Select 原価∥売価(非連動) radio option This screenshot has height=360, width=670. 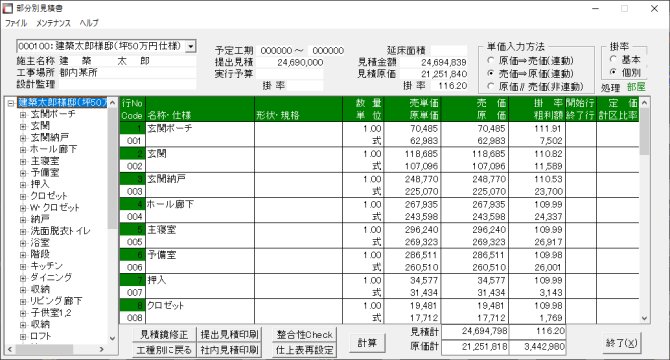coord(490,86)
